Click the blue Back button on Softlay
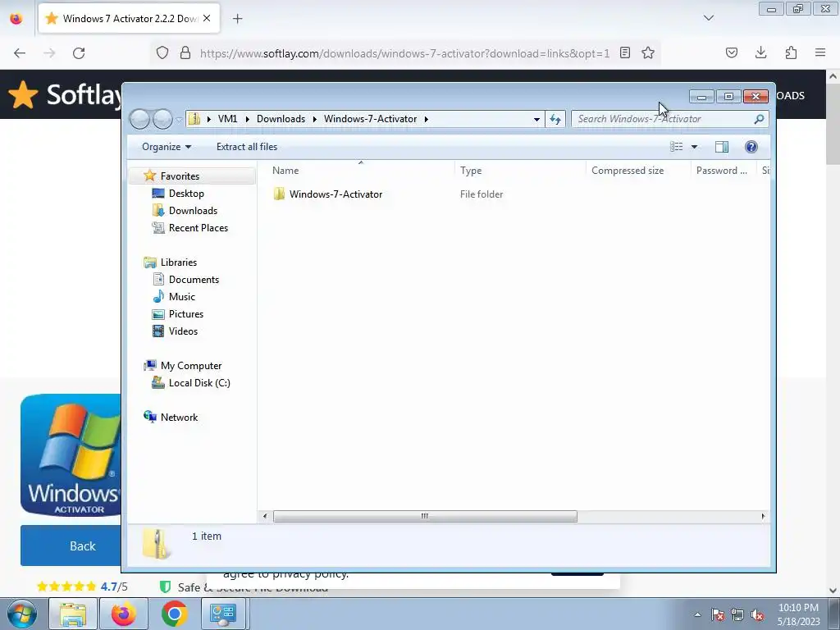This screenshot has width=840, height=630. pos(71,546)
